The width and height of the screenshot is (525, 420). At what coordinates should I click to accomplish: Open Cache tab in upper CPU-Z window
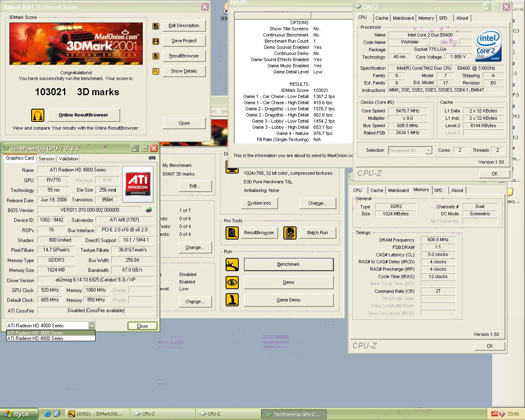tap(381, 18)
